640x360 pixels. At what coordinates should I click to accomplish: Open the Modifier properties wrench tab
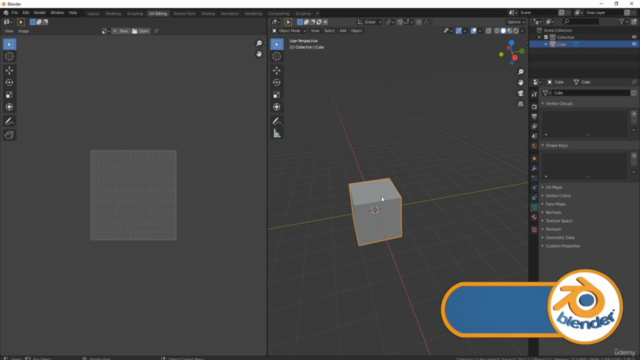534,168
